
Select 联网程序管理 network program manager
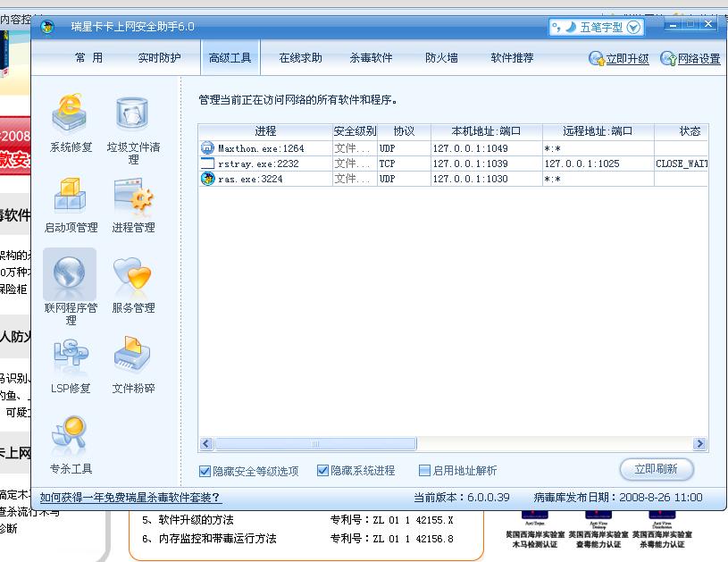tap(70, 287)
